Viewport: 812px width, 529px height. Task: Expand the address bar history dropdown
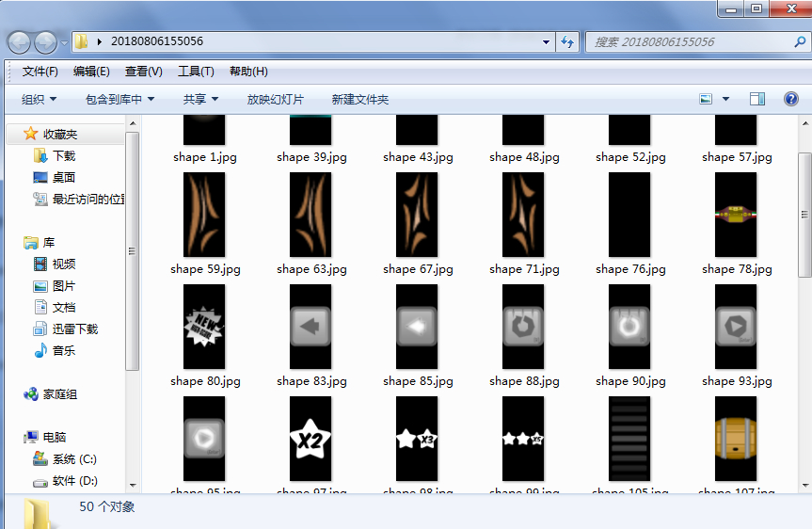click(546, 42)
